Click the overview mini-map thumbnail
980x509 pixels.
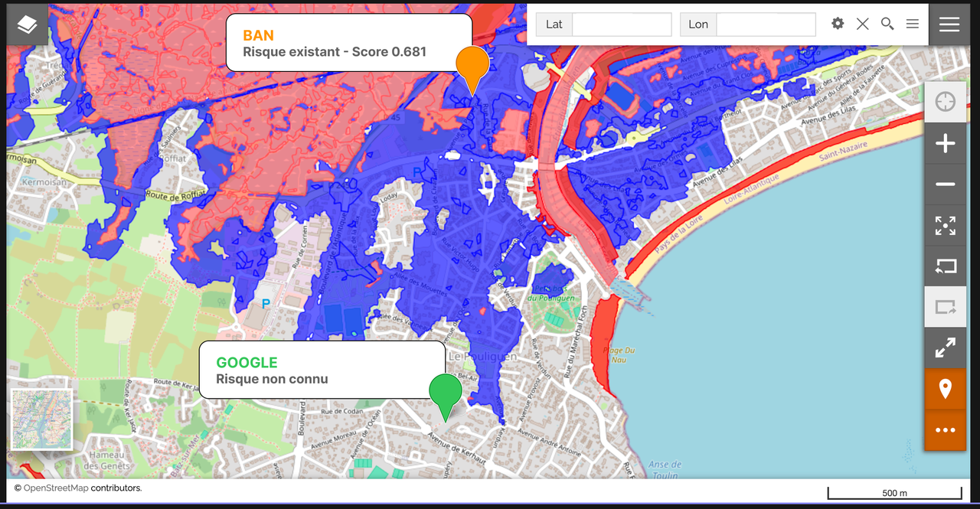click(42, 419)
